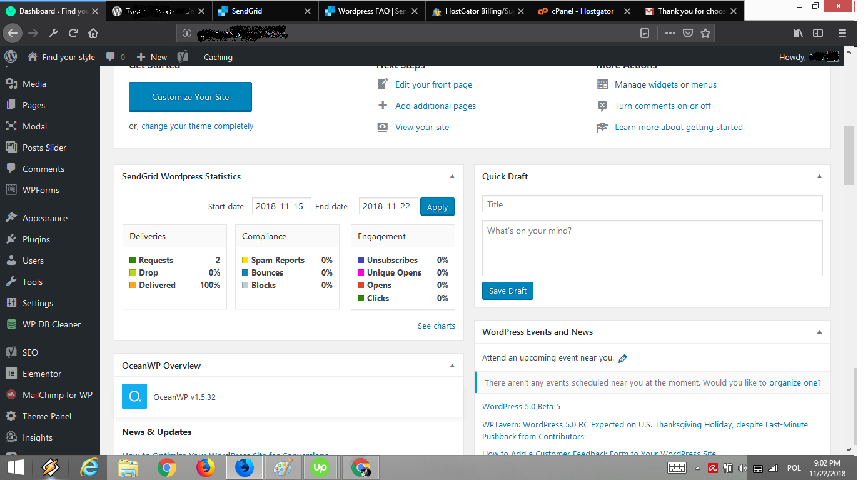This screenshot has height=480, width=868.
Task: Click Edit your front page link
Action: coord(433,84)
